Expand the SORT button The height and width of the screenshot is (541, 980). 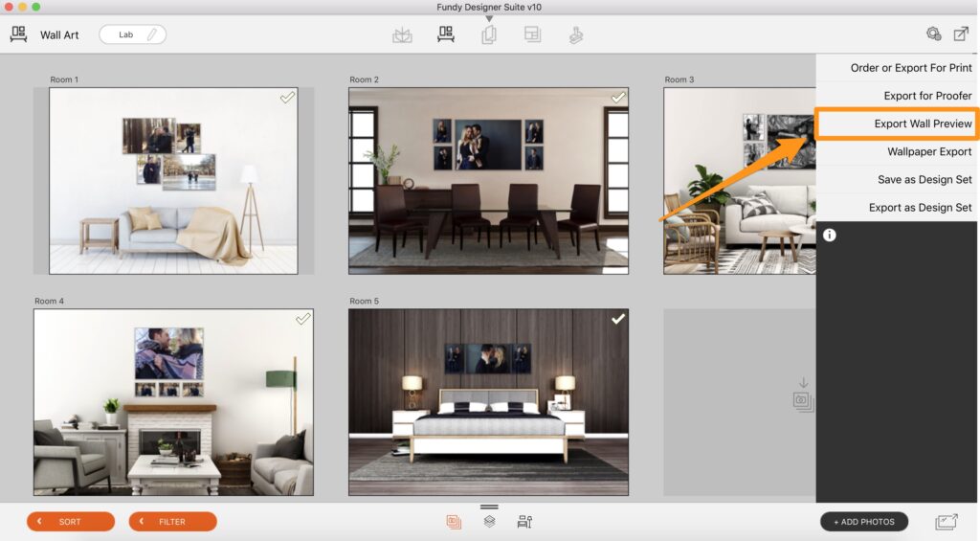tap(71, 522)
